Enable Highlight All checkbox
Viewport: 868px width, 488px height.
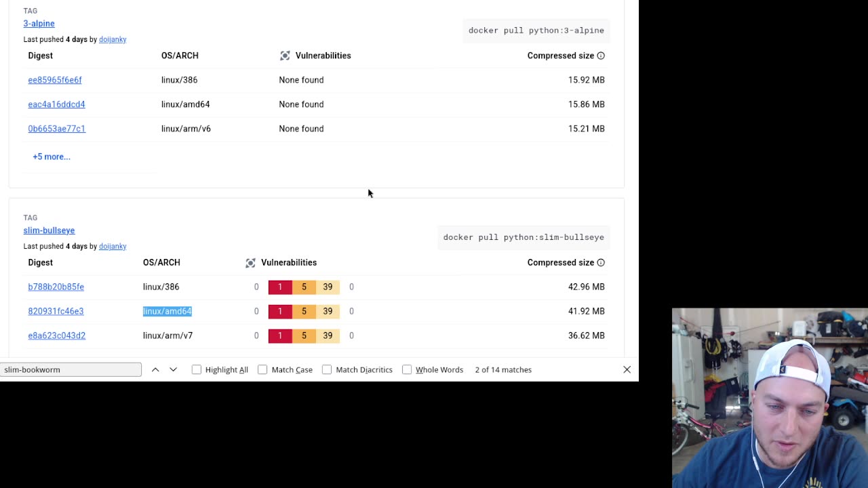197,369
